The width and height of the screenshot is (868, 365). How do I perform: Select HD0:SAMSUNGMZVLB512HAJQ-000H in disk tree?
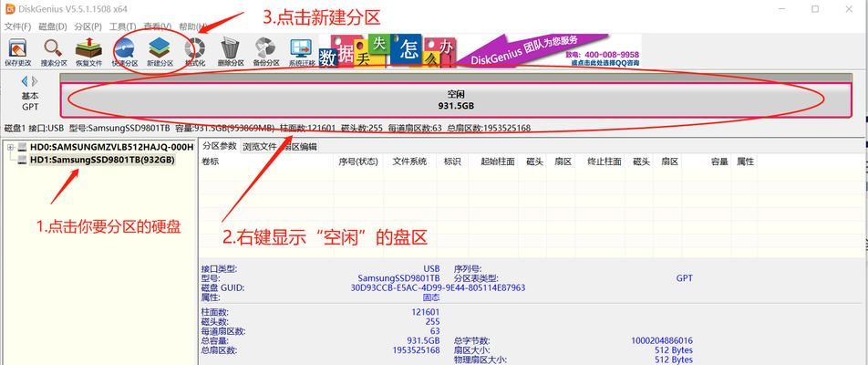[111, 147]
